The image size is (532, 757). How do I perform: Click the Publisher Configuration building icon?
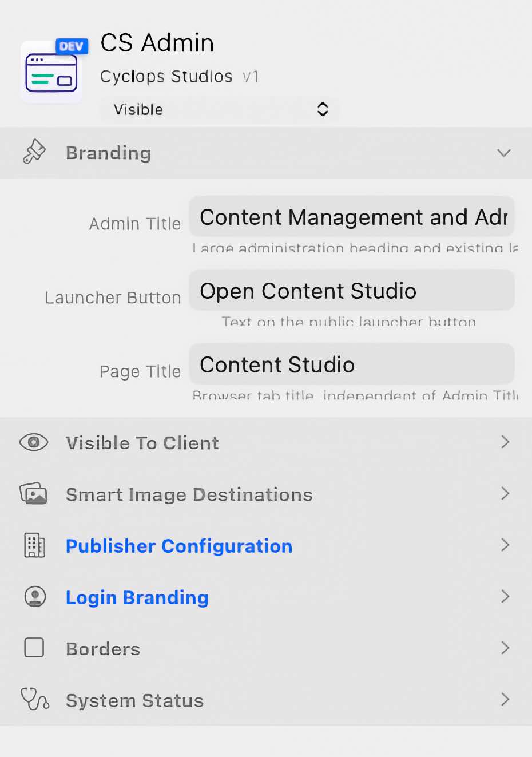34,545
